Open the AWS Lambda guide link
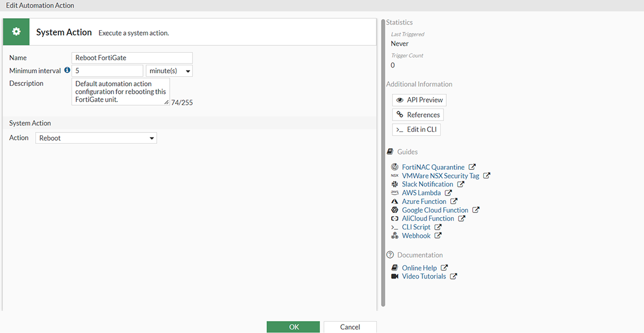 point(421,193)
